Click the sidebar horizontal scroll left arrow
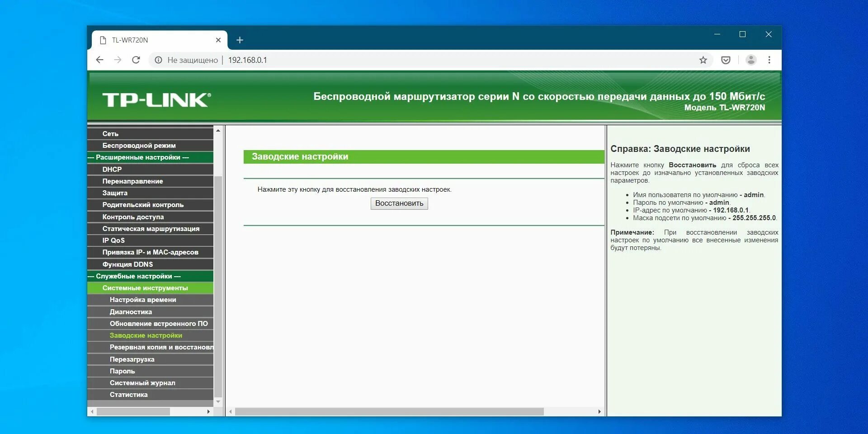The width and height of the screenshot is (868, 434). click(92, 412)
